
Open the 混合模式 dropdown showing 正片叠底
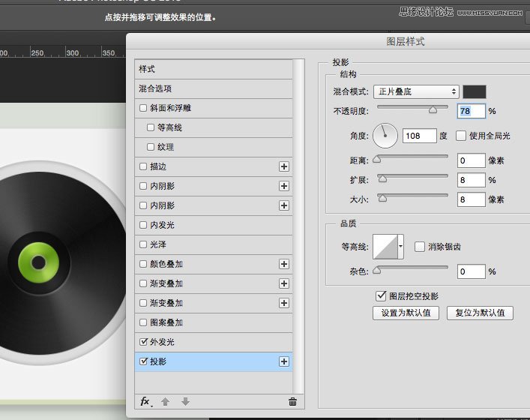point(416,91)
